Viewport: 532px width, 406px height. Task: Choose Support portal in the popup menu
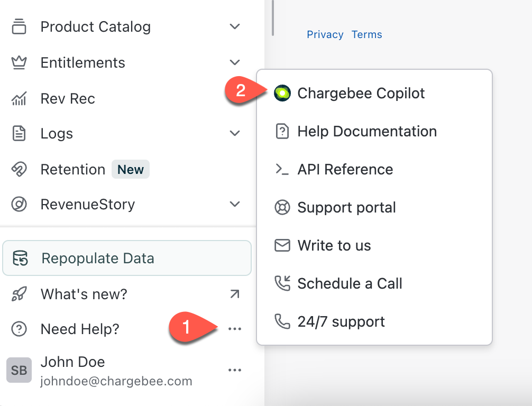tap(347, 207)
